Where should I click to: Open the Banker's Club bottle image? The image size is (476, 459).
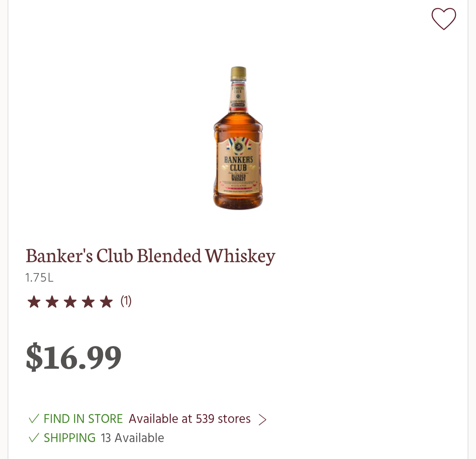pos(238,138)
